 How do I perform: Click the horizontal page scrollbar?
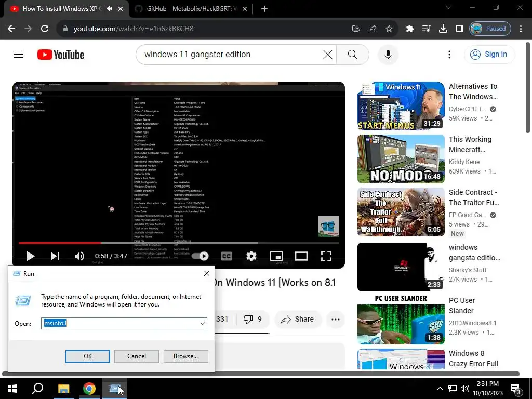tap(261, 374)
